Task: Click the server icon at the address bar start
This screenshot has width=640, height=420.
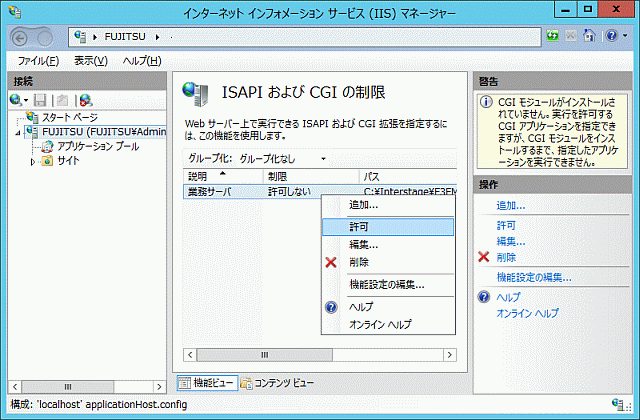Action: click(80, 37)
